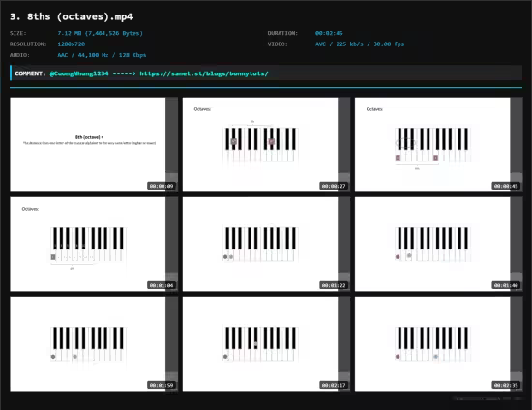Open the frame at 00:01:04
The image size is (532, 410).
click(94, 245)
